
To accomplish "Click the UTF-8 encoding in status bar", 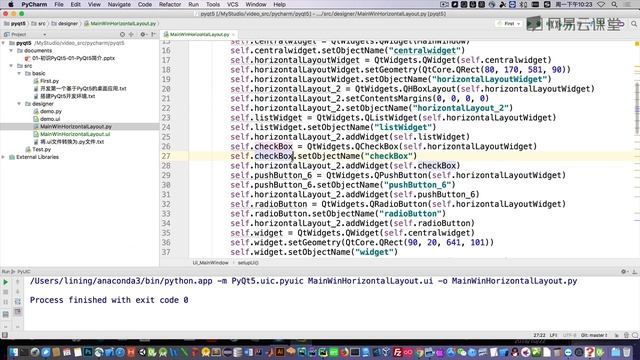I will [x=569, y=335].
